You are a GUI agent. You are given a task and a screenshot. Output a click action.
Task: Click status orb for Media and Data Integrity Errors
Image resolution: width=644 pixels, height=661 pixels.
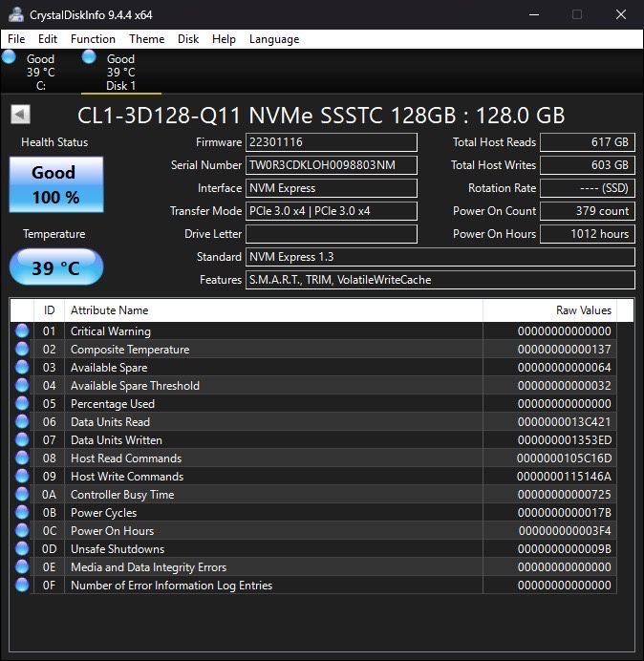click(x=22, y=566)
